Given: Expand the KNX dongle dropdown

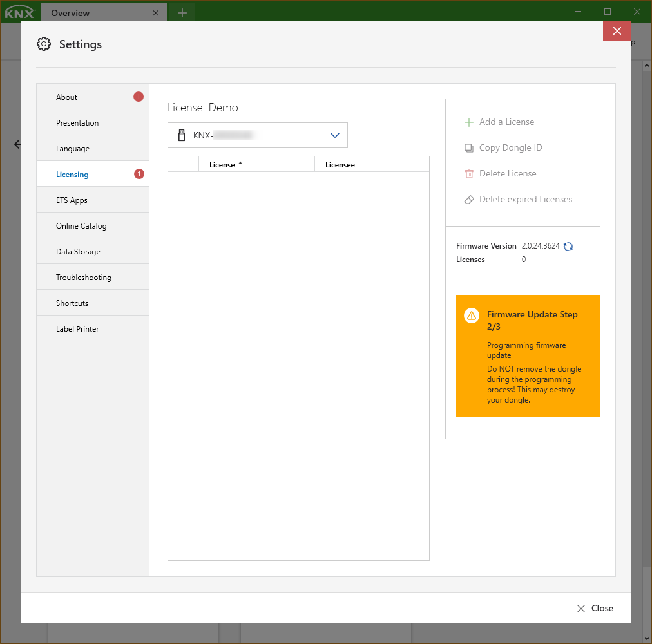Looking at the screenshot, I should coord(258,135).
